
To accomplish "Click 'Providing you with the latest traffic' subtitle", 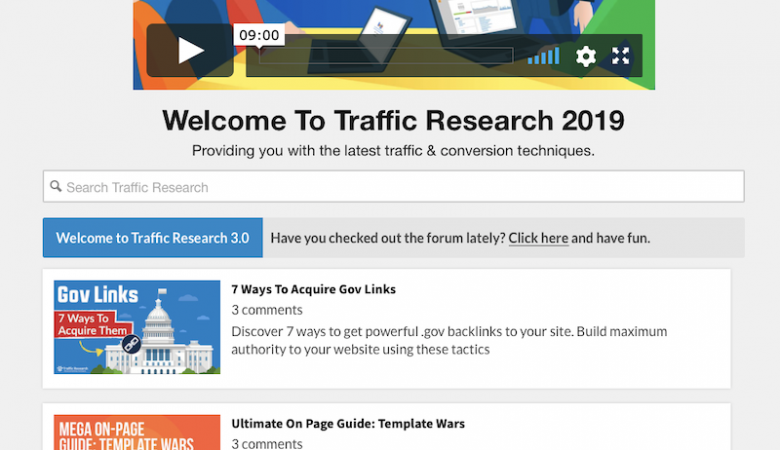I will click(393, 151).
